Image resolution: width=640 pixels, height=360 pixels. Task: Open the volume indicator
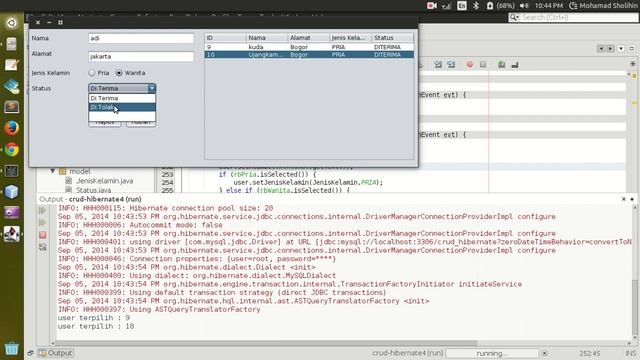pos(524,6)
